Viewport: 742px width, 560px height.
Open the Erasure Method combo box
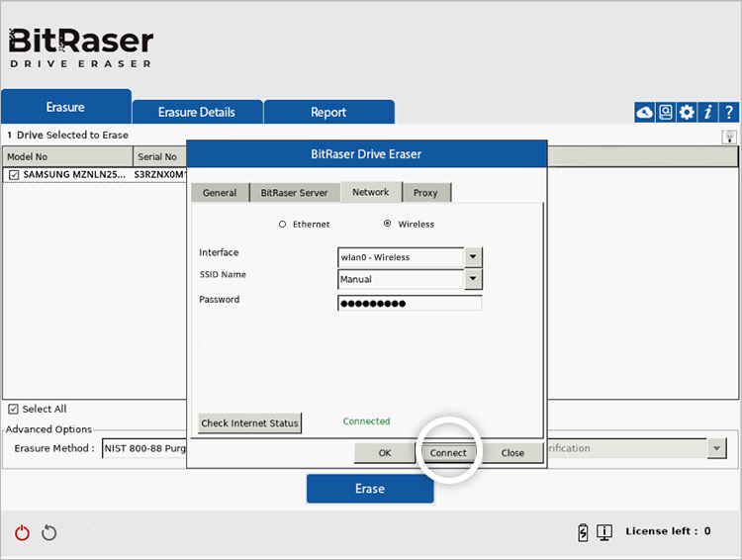coord(144,448)
